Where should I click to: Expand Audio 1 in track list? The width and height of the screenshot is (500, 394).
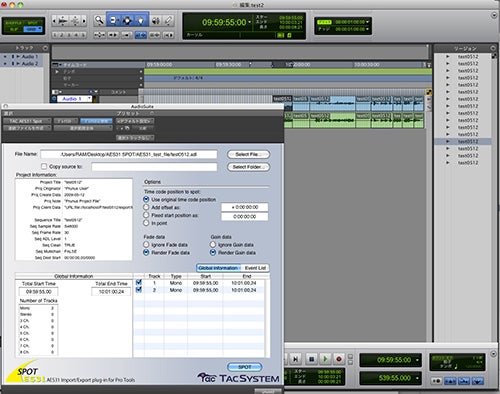[18, 57]
